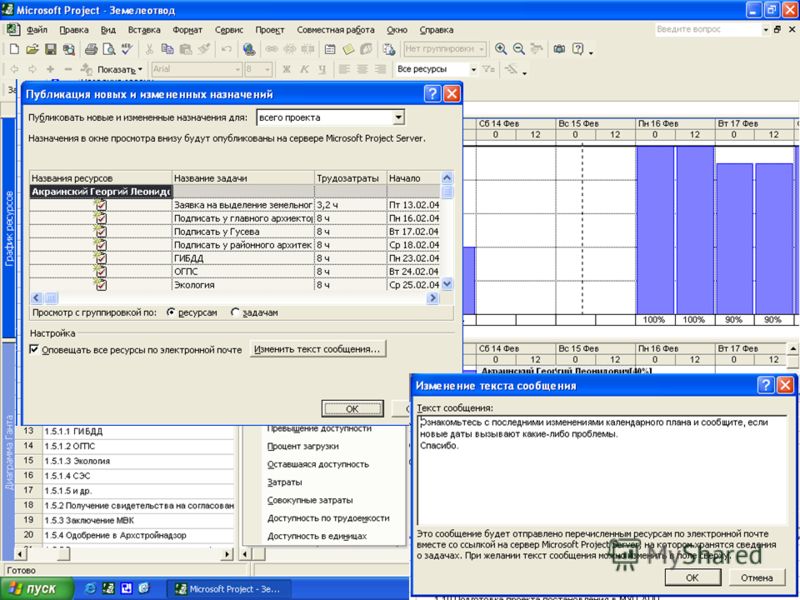Click the assignments table horizontal scrollbar right arrow

click(x=433, y=297)
